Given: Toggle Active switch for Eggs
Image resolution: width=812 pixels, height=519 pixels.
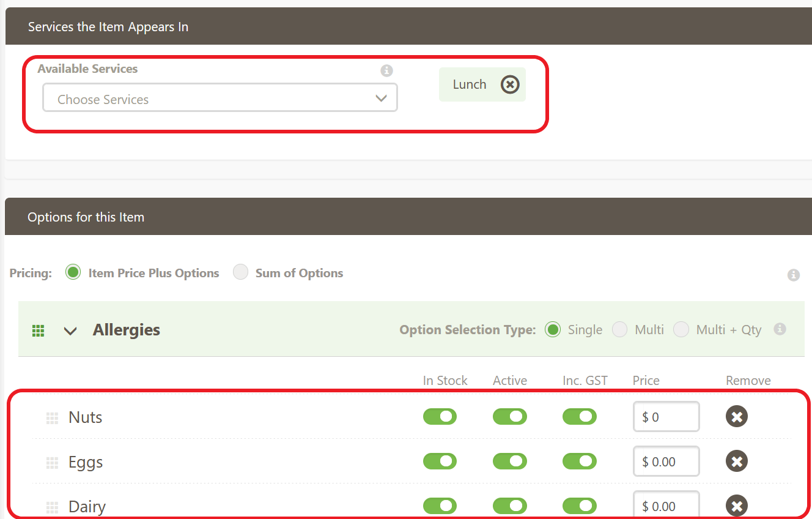Looking at the screenshot, I should click(x=509, y=461).
